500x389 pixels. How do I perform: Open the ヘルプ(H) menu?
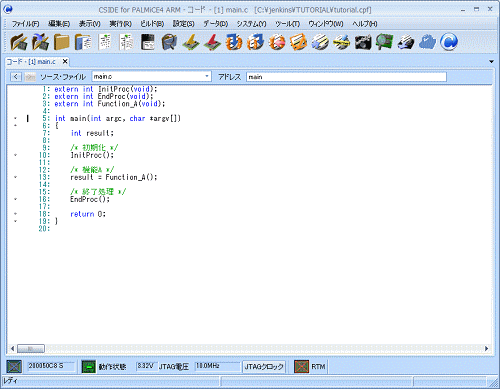coord(365,24)
